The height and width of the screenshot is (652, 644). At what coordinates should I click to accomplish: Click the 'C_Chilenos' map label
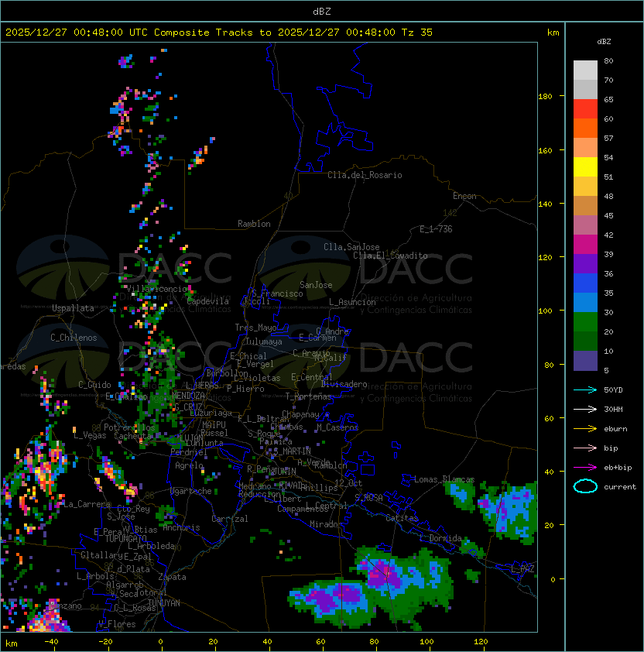(x=74, y=338)
